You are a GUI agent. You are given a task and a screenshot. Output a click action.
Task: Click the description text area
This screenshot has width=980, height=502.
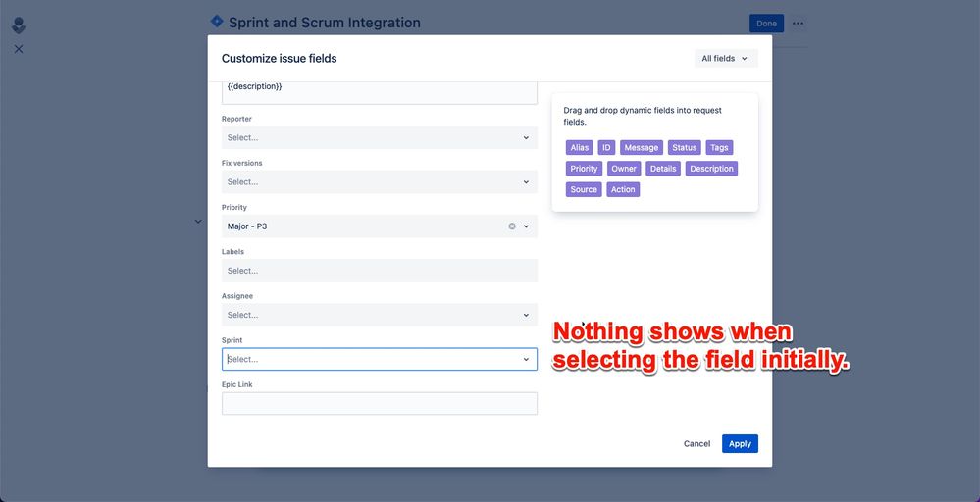pos(380,92)
